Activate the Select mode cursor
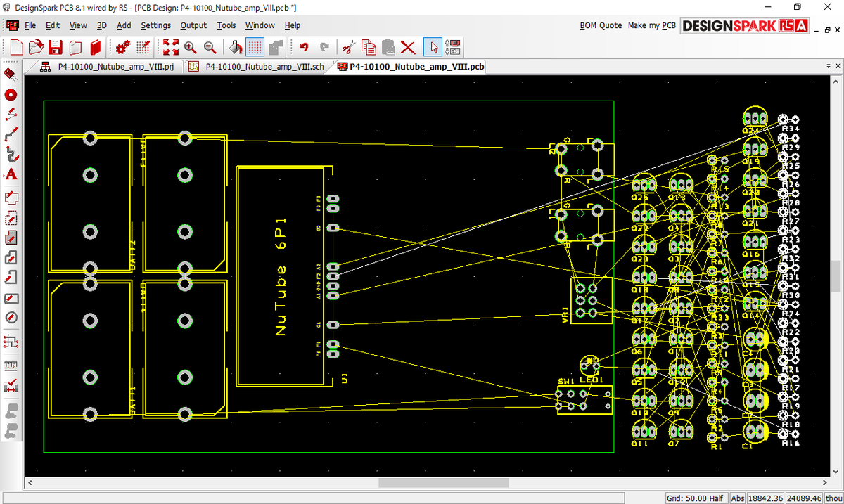The height and width of the screenshot is (504, 844). click(433, 47)
